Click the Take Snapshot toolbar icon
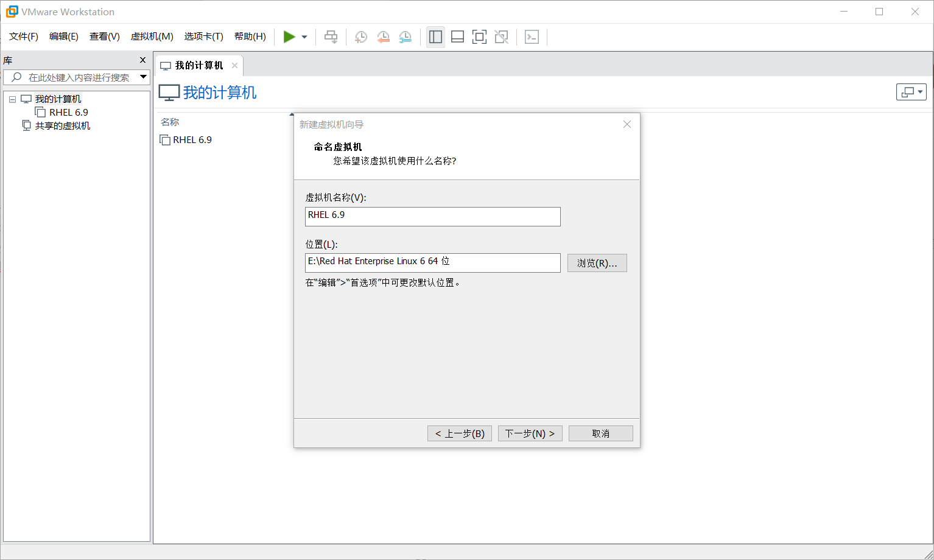Screen dimensions: 934x560 361,37
